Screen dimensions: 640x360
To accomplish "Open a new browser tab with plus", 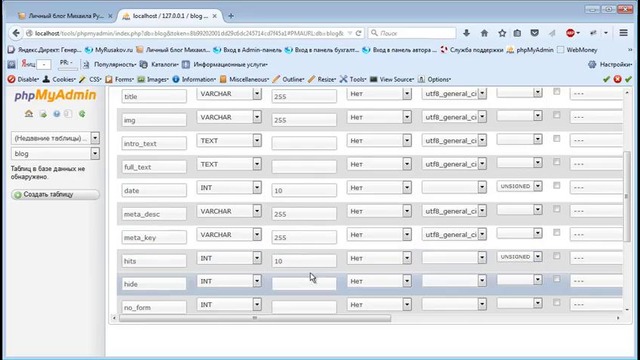I will (231, 16).
